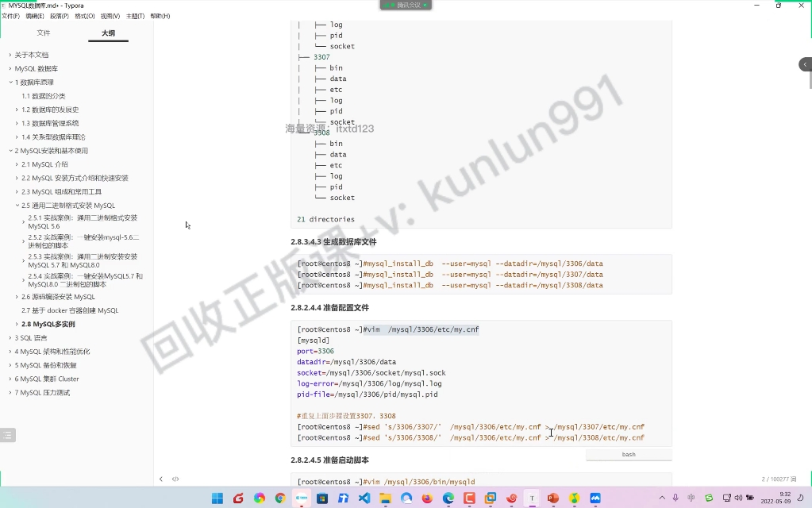This screenshot has width=812, height=508.
Task: Launch Visual Studio Code from taskbar
Action: 364,498
